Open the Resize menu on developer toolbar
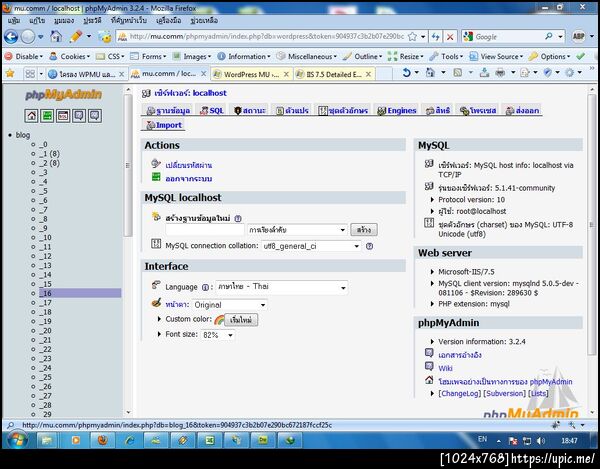 (x=406, y=56)
